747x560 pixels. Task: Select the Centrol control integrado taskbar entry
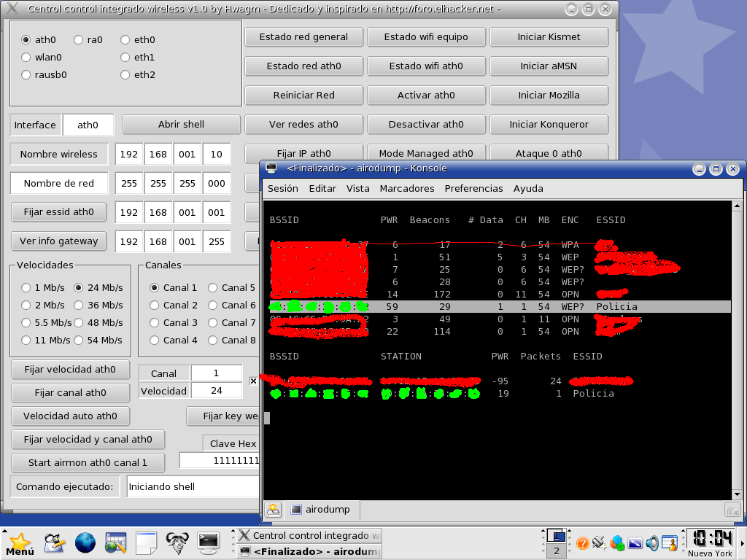tap(309, 535)
